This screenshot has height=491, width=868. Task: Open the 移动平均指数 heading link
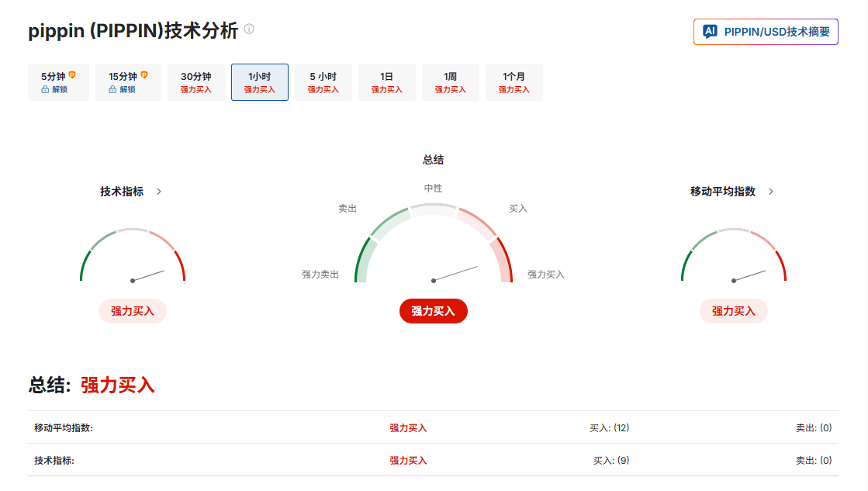(x=722, y=192)
